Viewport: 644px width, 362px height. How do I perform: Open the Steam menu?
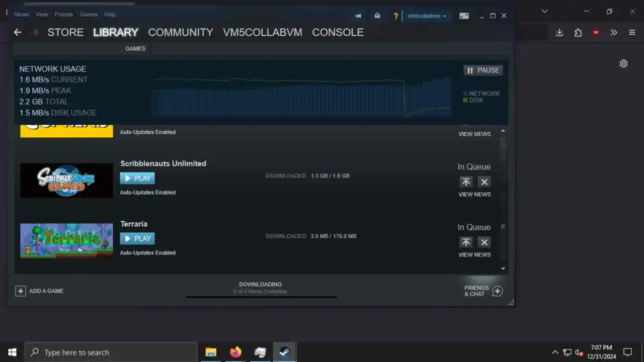click(x=21, y=15)
